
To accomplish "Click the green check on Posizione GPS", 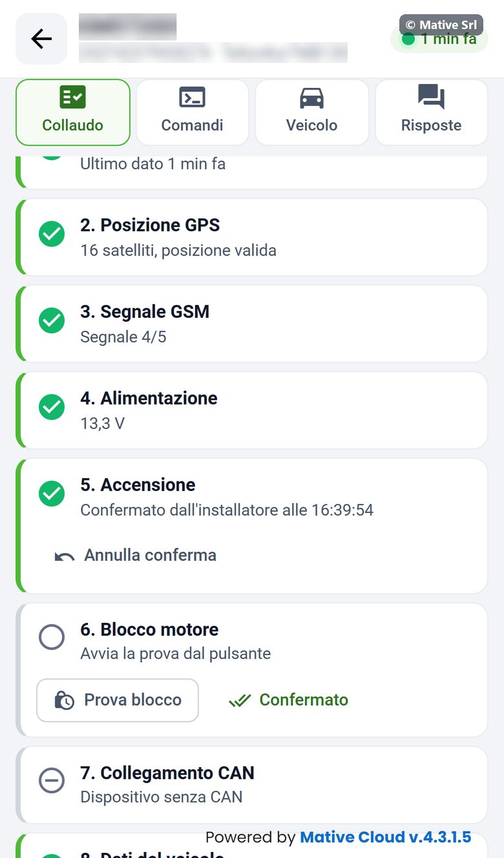I will click(52, 234).
